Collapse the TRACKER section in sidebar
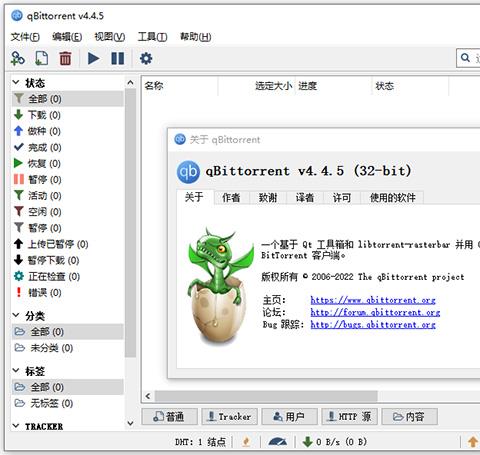This screenshot has width=480, height=455. [16, 426]
